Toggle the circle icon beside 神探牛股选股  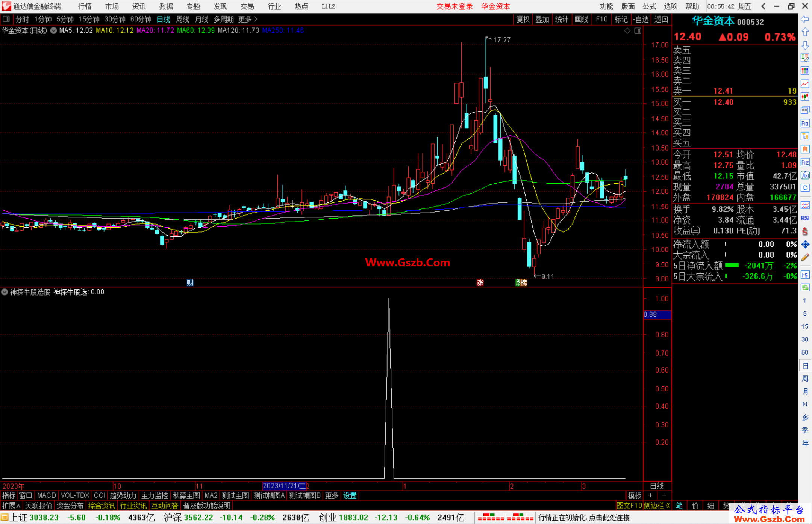coord(5,292)
